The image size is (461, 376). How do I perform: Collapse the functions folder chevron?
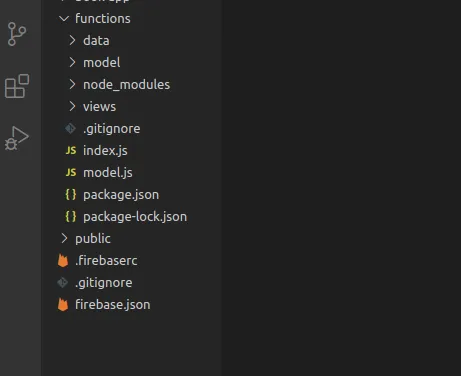(x=64, y=19)
